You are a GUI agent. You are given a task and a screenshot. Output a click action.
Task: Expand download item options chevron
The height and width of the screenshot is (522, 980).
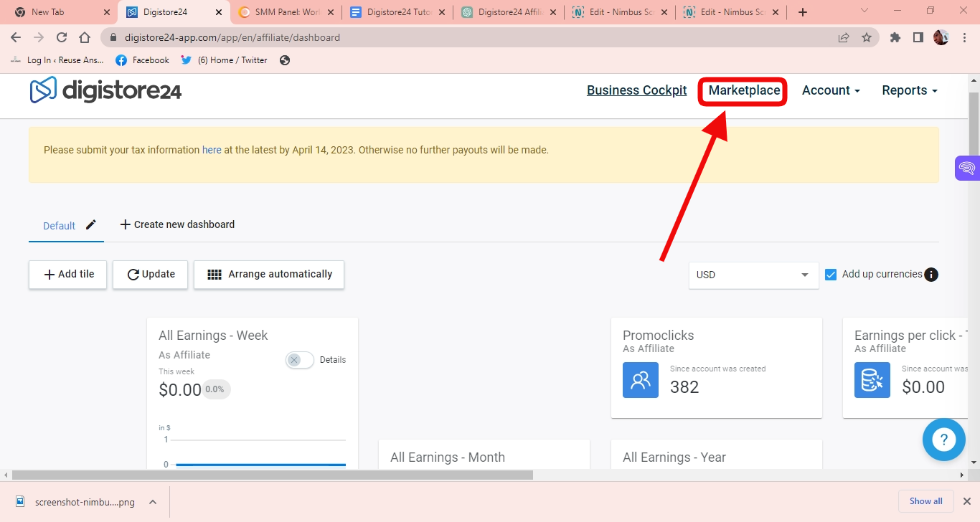153,502
